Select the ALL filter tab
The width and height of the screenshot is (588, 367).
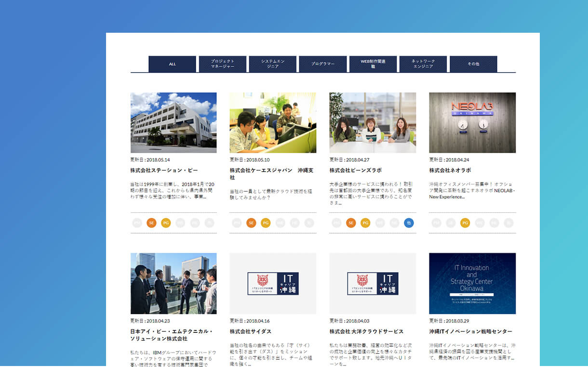point(172,64)
